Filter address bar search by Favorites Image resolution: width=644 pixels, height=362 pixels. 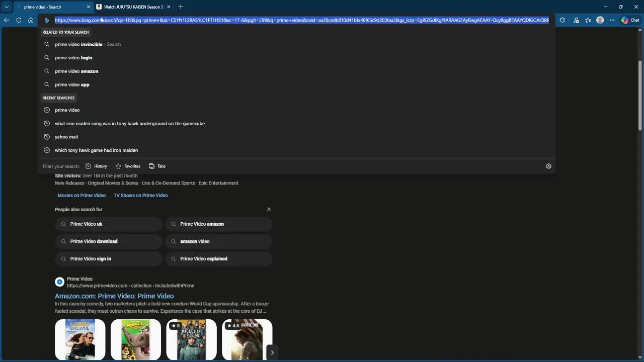click(x=128, y=166)
